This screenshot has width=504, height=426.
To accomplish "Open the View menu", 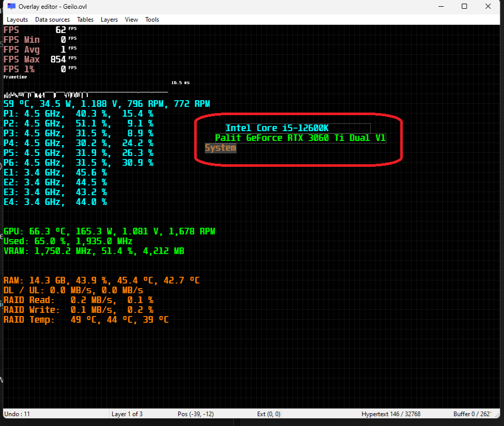I will click(x=131, y=20).
